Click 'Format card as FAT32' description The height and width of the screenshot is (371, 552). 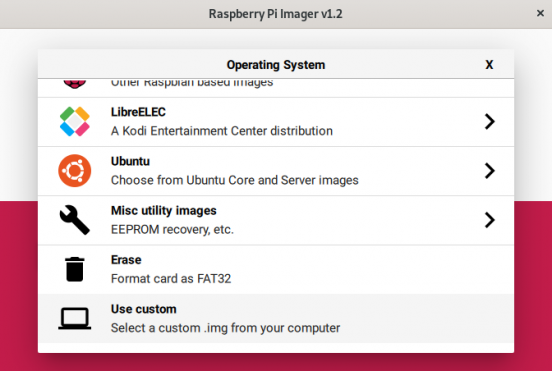171,279
